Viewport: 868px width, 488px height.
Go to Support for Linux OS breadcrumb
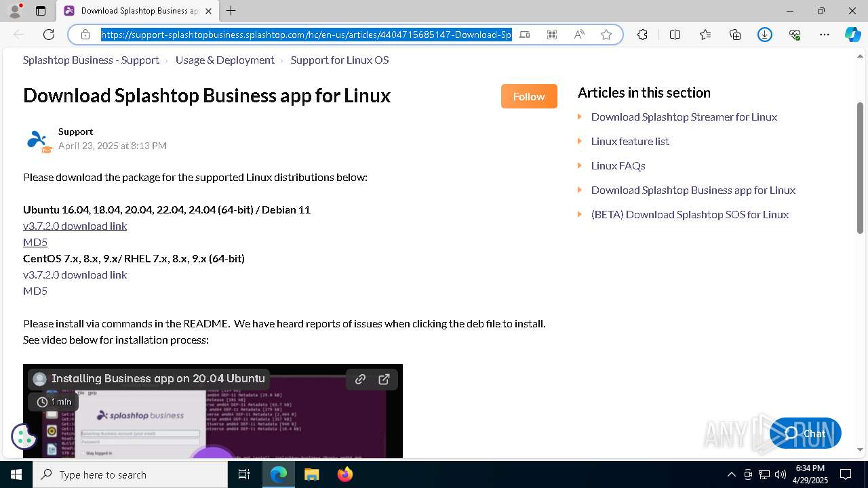coord(340,60)
